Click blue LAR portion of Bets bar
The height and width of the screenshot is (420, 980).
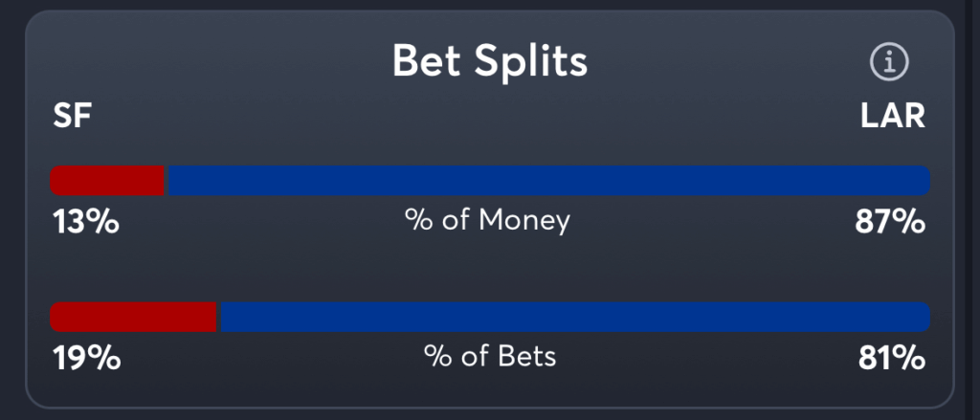[x=574, y=318]
